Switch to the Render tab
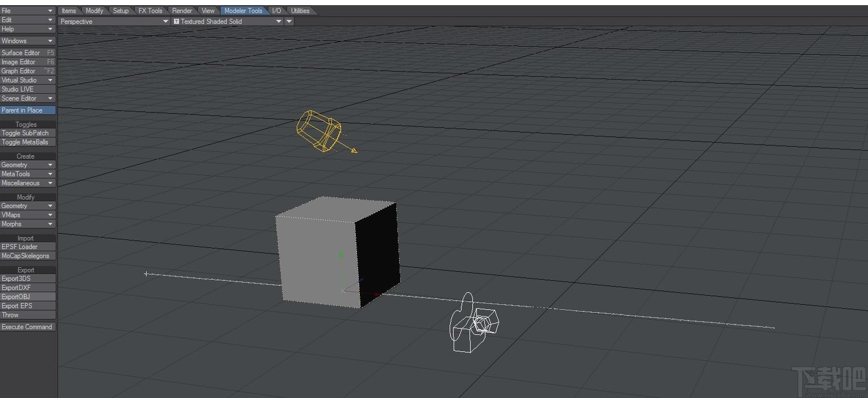Screen dimensions: 868x398 (x=182, y=10)
